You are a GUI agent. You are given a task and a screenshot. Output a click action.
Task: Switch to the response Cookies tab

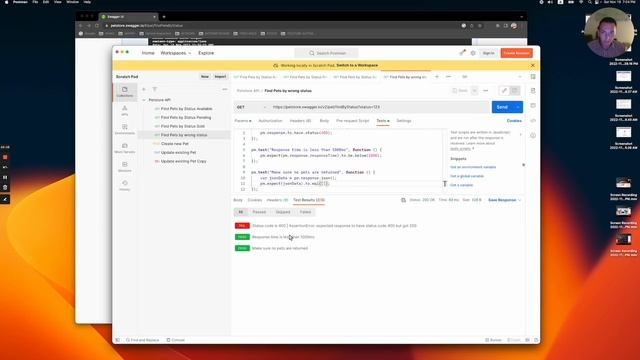[255, 200]
